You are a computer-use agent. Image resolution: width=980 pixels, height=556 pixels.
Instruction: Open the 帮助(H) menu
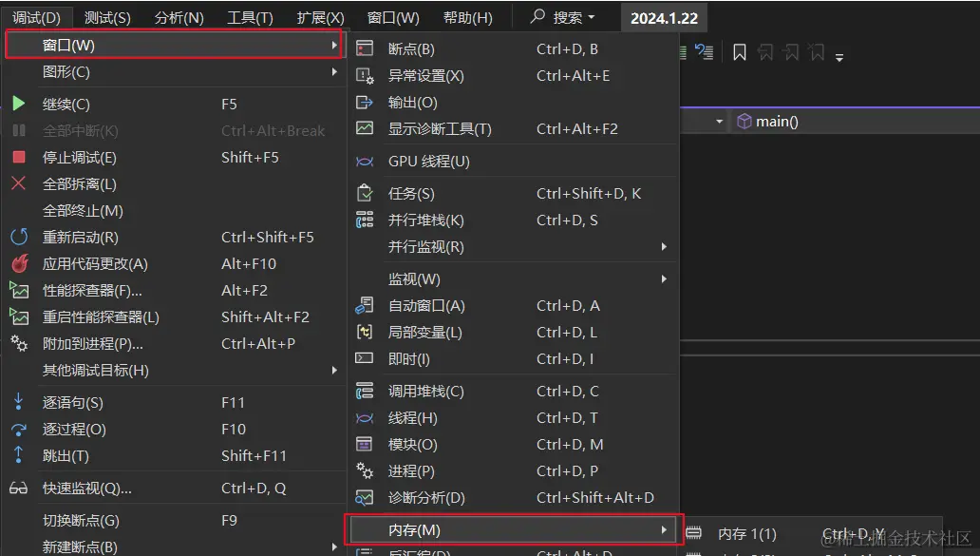pos(467,17)
